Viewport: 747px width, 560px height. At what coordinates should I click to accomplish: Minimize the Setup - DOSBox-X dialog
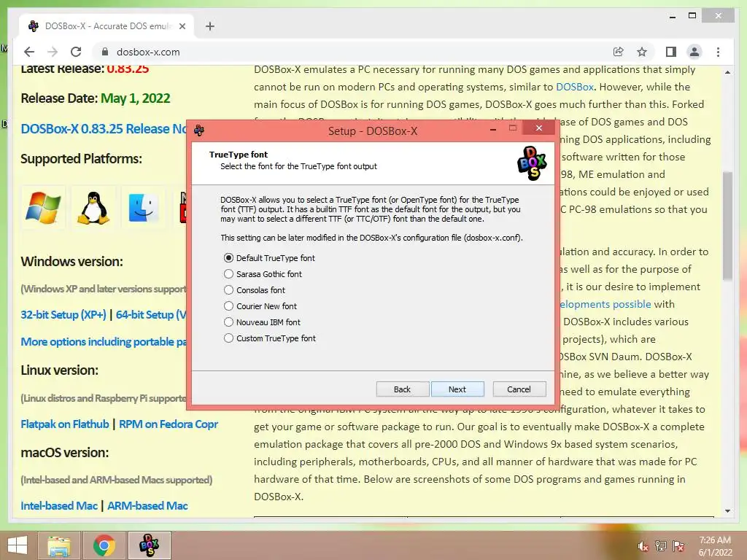click(493, 128)
